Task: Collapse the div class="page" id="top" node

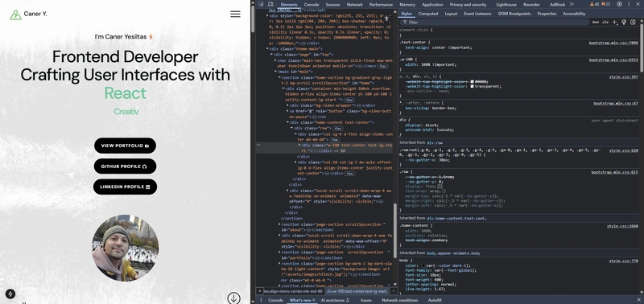Action: [x=271, y=55]
